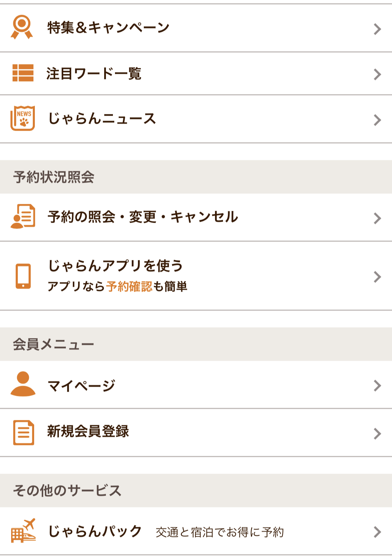This screenshot has height=559, width=392.
Task: Click the 交通と宿泊でお得に予約 description text
Action: pyautogui.click(x=220, y=532)
